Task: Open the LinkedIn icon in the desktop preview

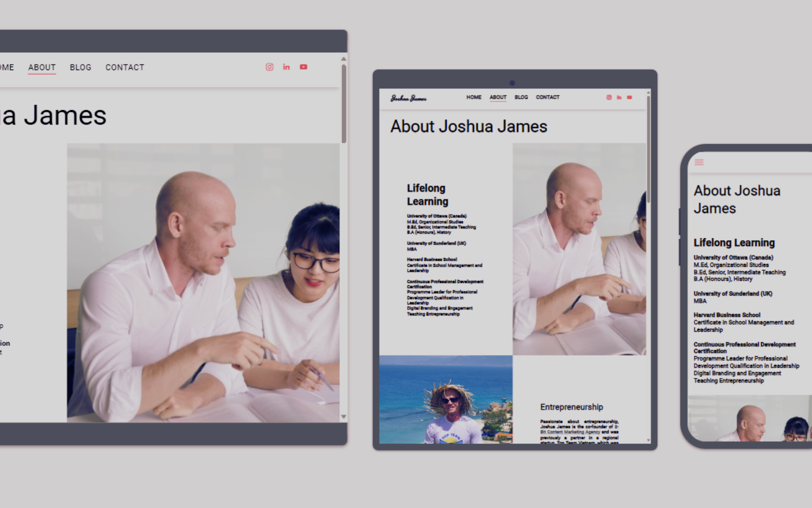Action: click(286, 67)
